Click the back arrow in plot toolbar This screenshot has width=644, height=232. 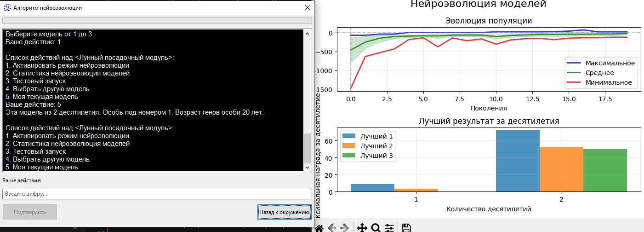(332, 227)
